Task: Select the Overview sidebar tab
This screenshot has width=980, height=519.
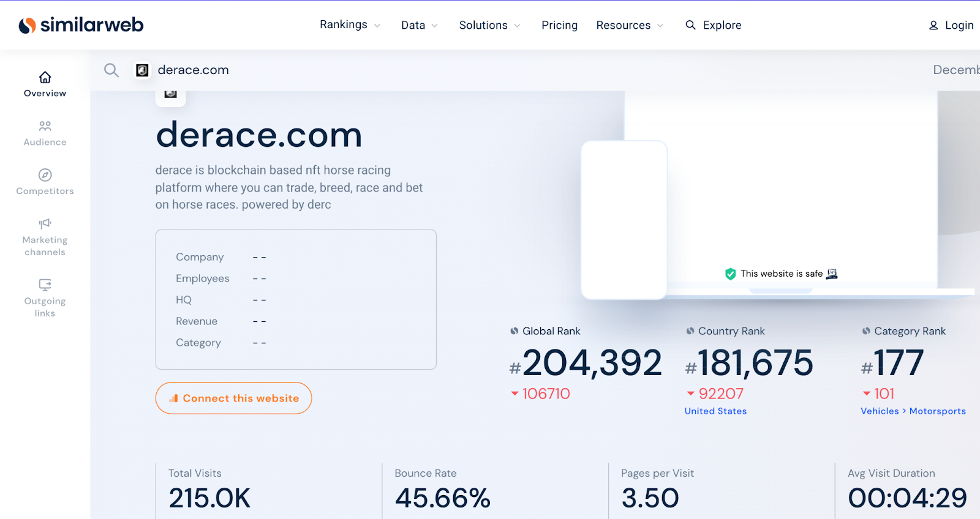Action: click(45, 84)
